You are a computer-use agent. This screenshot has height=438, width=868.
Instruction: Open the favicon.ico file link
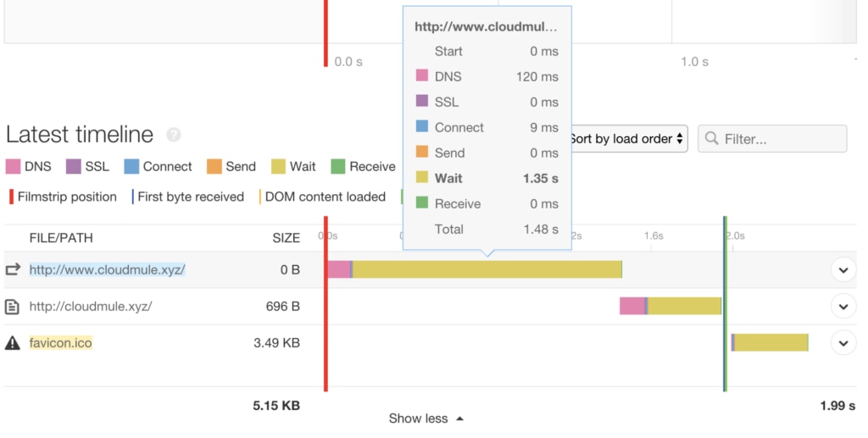click(60, 343)
